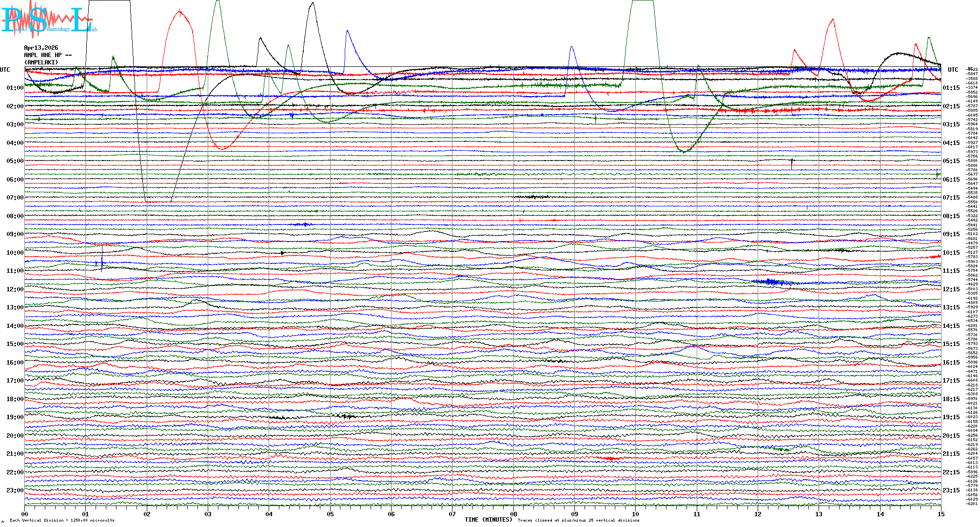Select the 23:00 hour label on left axis
This screenshot has height=527, width=980.
click(15, 490)
